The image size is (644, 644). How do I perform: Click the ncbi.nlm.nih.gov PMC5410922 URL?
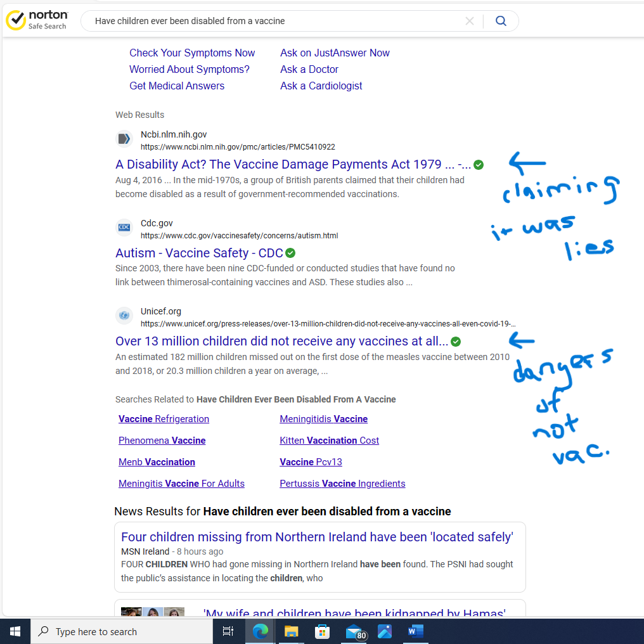point(238,147)
